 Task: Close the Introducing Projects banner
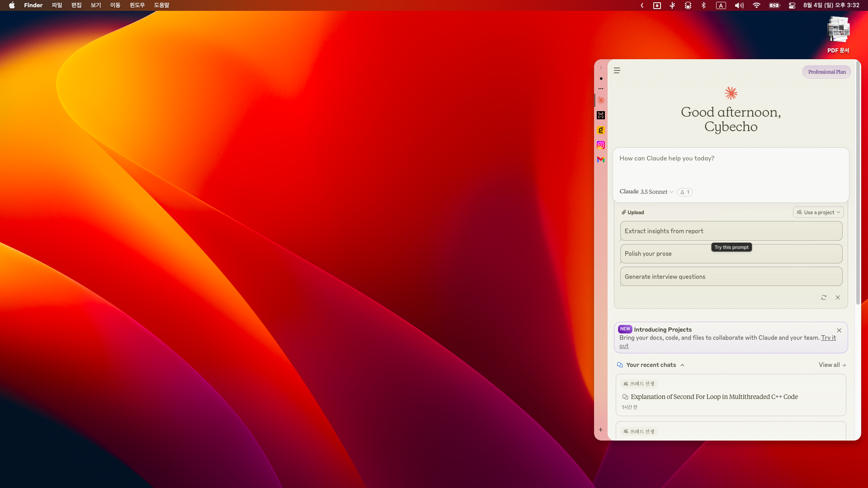tap(839, 330)
